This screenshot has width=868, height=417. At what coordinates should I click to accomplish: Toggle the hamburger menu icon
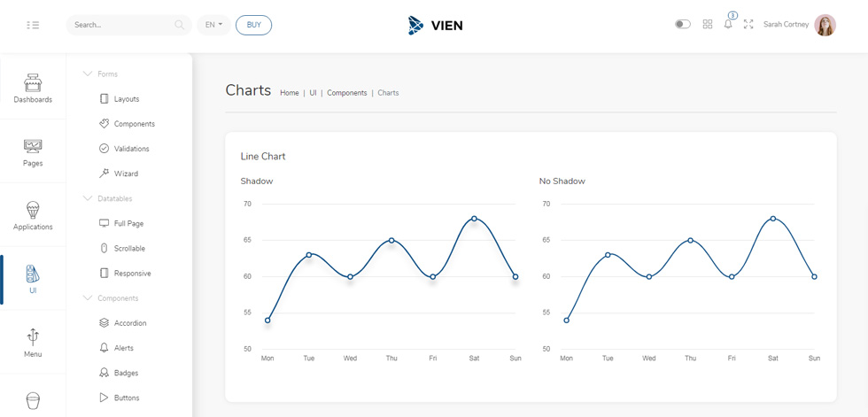(33, 25)
